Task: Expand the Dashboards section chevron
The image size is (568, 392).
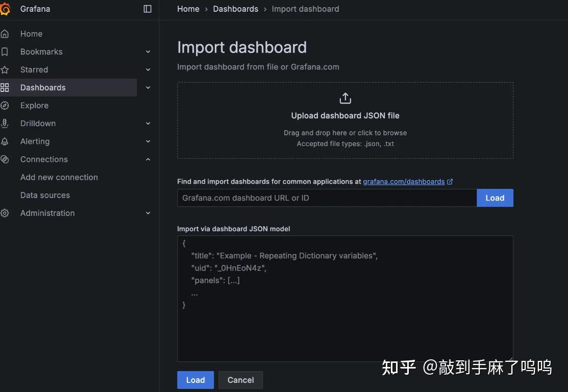Action: (148, 88)
